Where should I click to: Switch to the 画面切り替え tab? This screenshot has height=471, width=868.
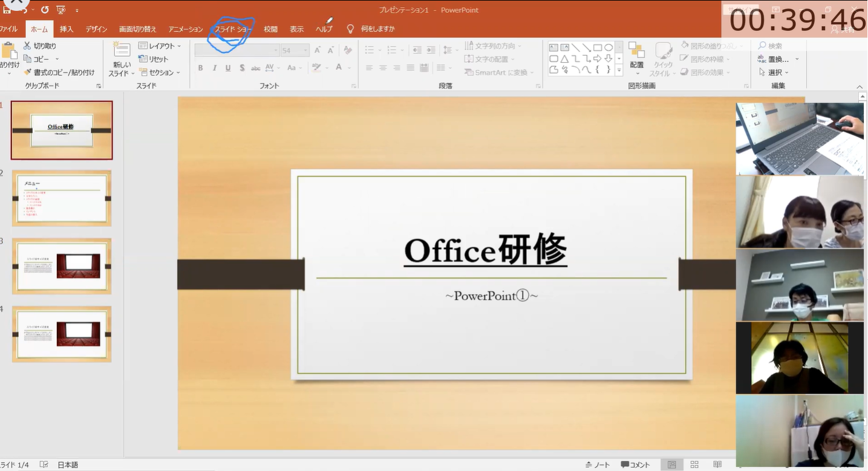coord(137,28)
